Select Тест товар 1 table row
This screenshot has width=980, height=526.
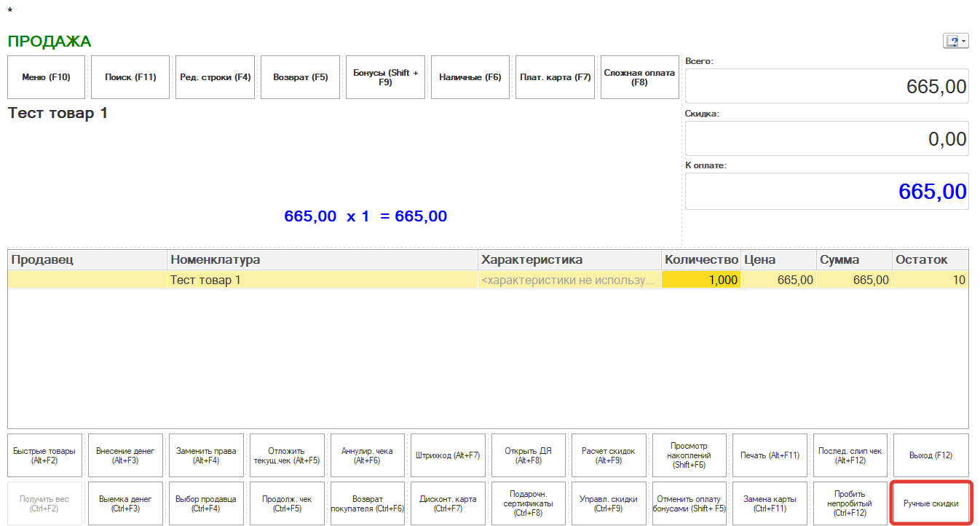[x=322, y=280]
